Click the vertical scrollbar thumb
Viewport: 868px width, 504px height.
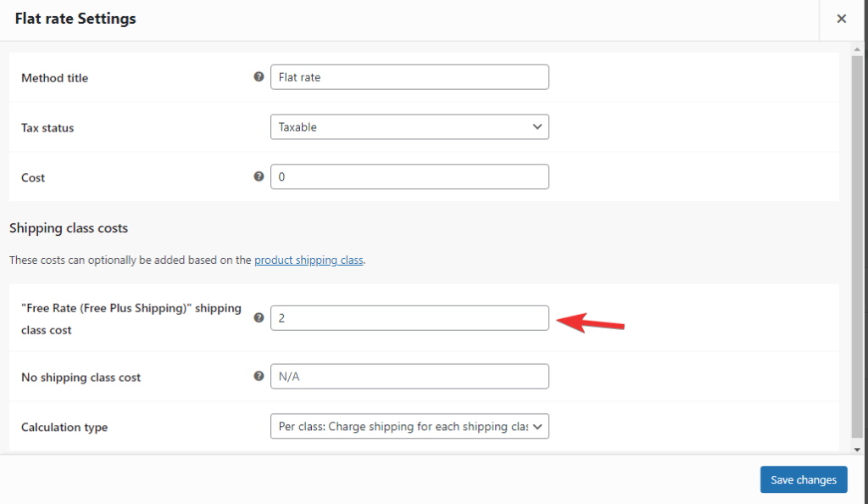pyautogui.click(x=857, y=246)
